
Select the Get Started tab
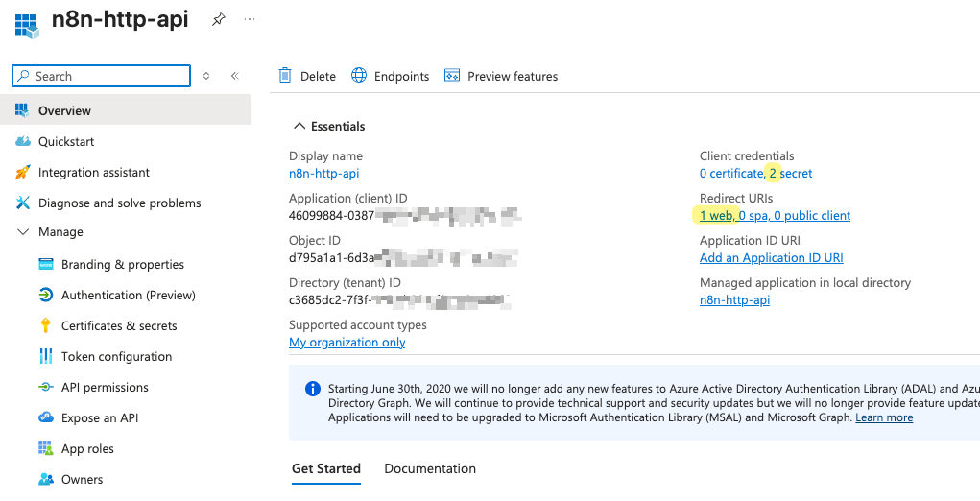click(326, 469)
